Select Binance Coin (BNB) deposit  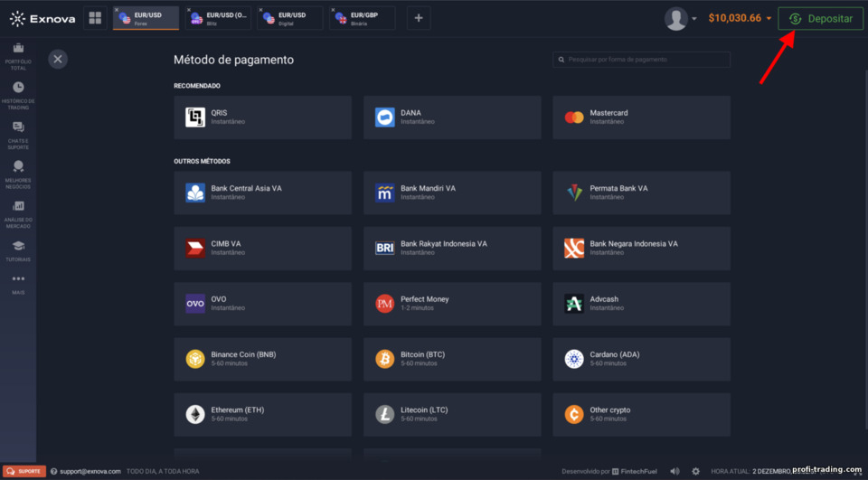pyautogui.click(x=262, y=359)
